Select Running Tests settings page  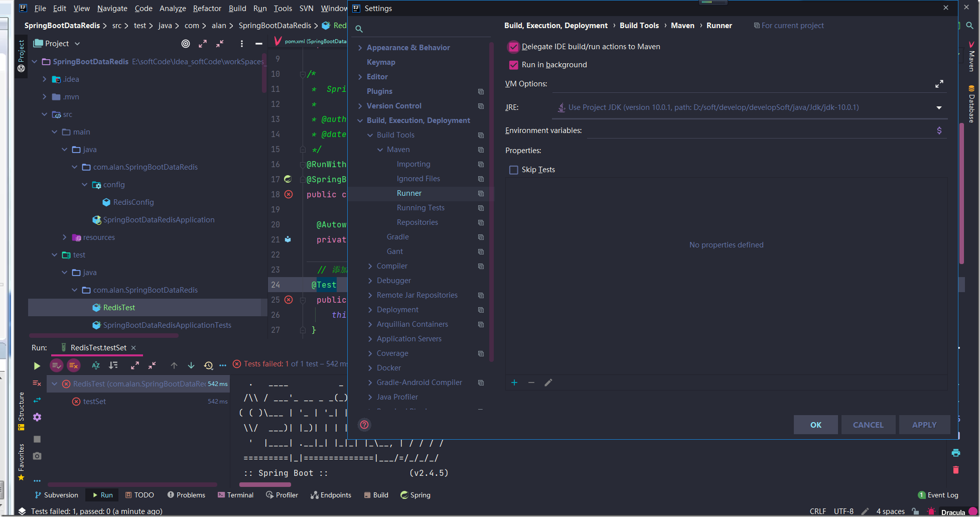click(421, 208)
